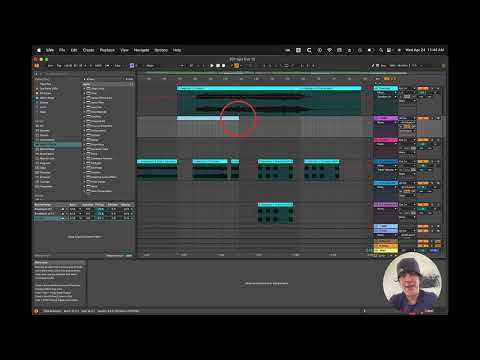Select clip on purple track lane
480x360 pixels.
[x=275, y=212]
